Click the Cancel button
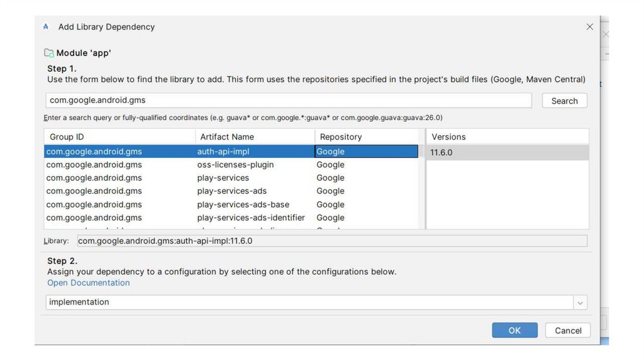 click(x=568, y=330)
